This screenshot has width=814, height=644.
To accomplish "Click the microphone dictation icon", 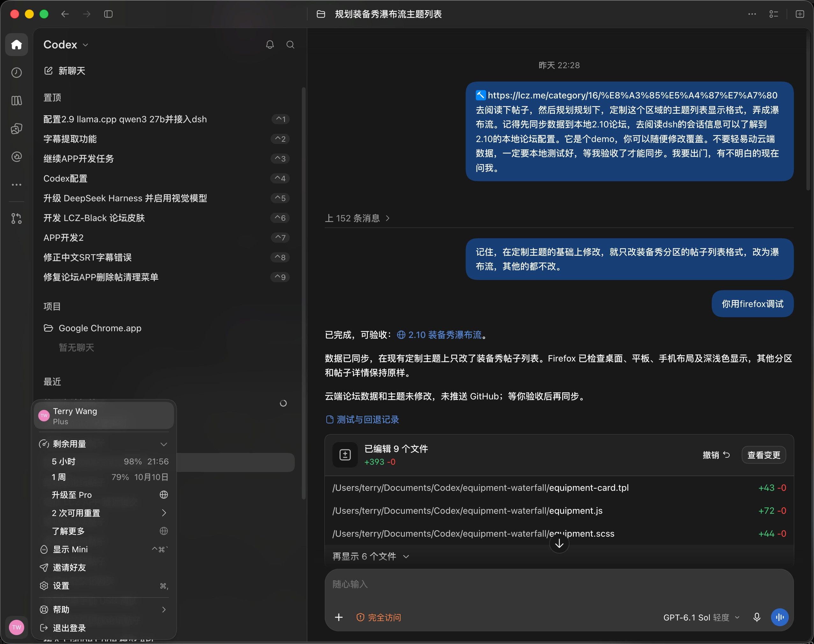I will (756, 617).
